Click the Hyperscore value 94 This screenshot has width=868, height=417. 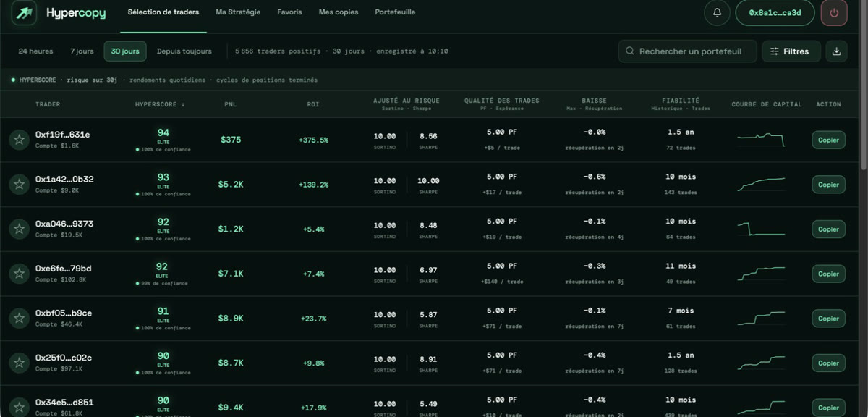click(163, 132)
